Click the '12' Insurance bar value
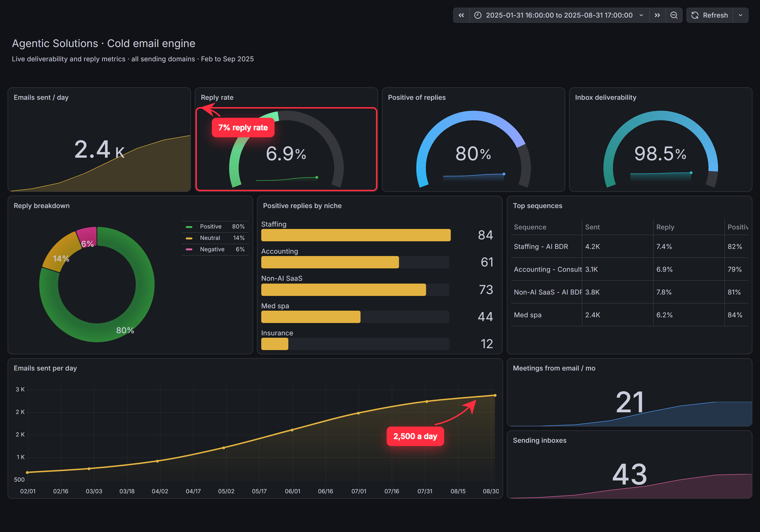The width and height of the screenshot is (760, 532). click(x=487, y=344)
